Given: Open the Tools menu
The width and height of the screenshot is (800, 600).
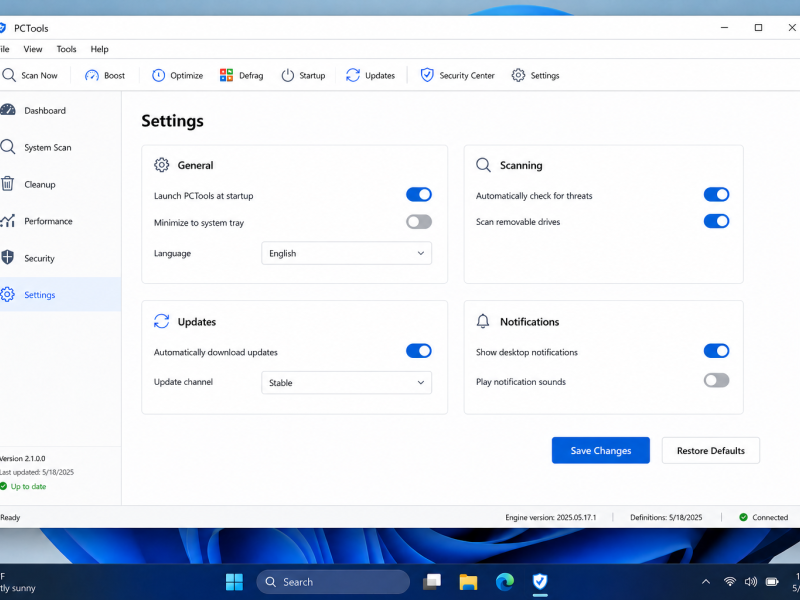Looking at the screenshot, I should click(x=66, y=49).
